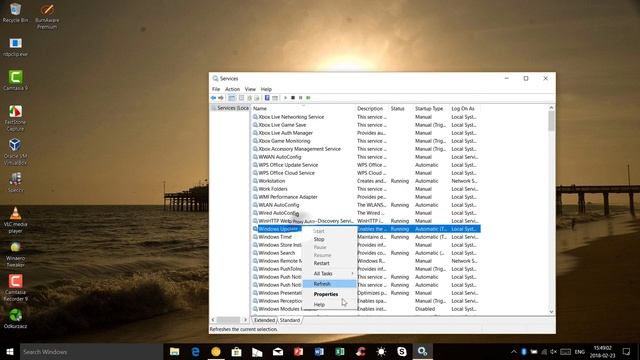Expand All Tasks submenu in context menu
The width and height of the screenshot is (640, 360).
click(x=330, y=273)
